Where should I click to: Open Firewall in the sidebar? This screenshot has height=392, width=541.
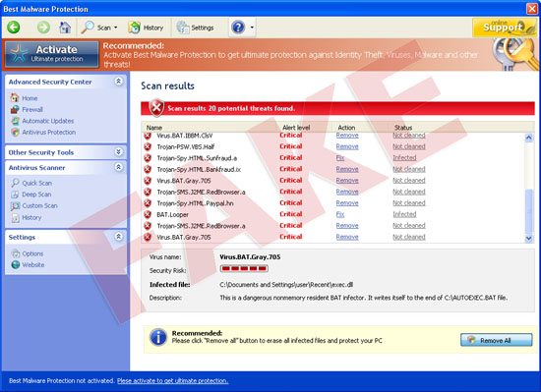[x=32, y=109]
